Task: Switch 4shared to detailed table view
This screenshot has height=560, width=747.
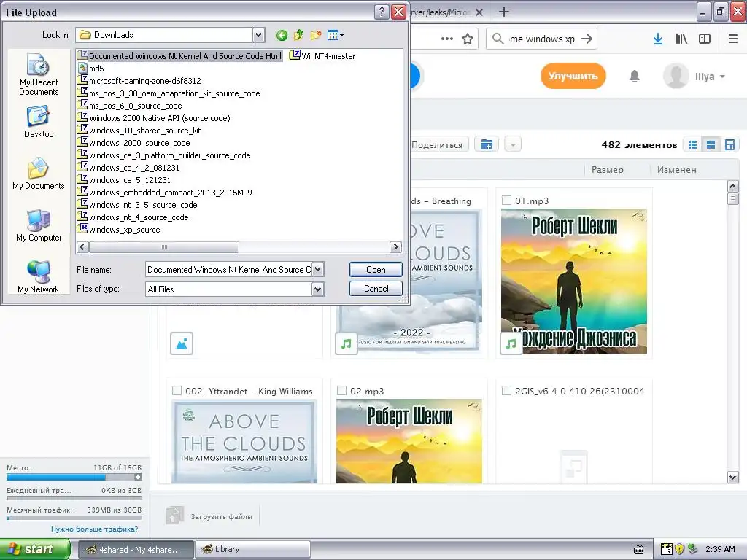Action: pos(729,145)
